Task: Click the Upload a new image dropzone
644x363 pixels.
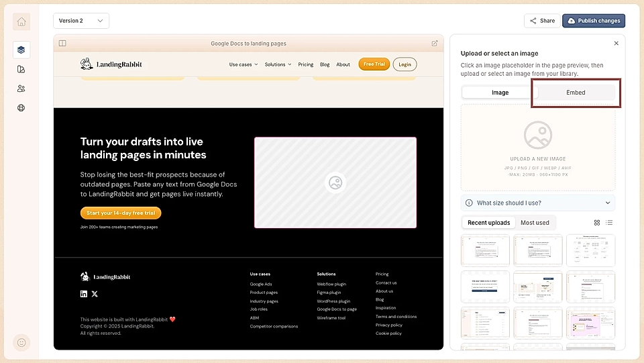Action: point(537,147)
